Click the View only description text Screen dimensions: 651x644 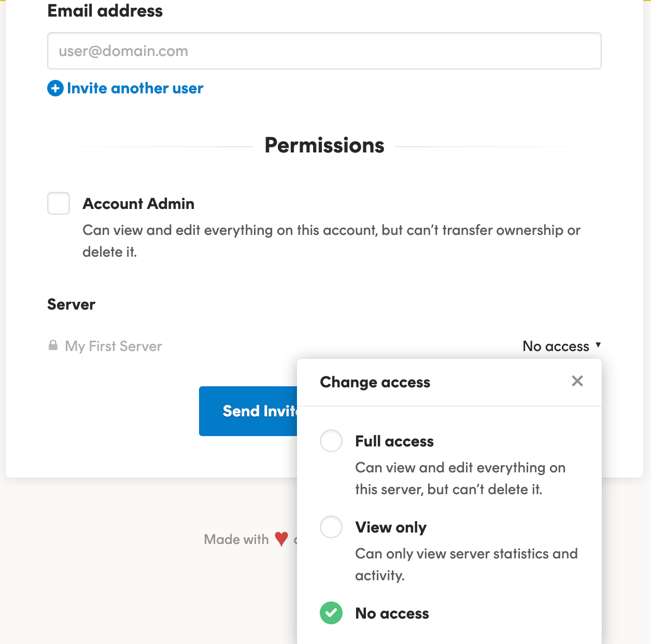coord(466,564)
